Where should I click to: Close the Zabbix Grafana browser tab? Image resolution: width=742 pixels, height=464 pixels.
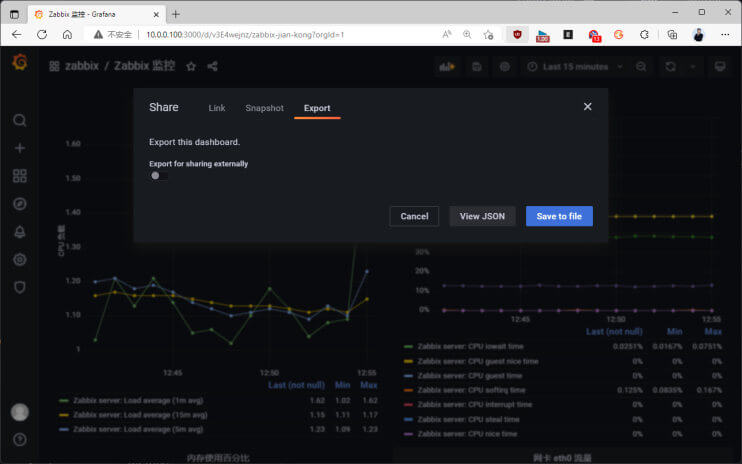click(156, 15)
